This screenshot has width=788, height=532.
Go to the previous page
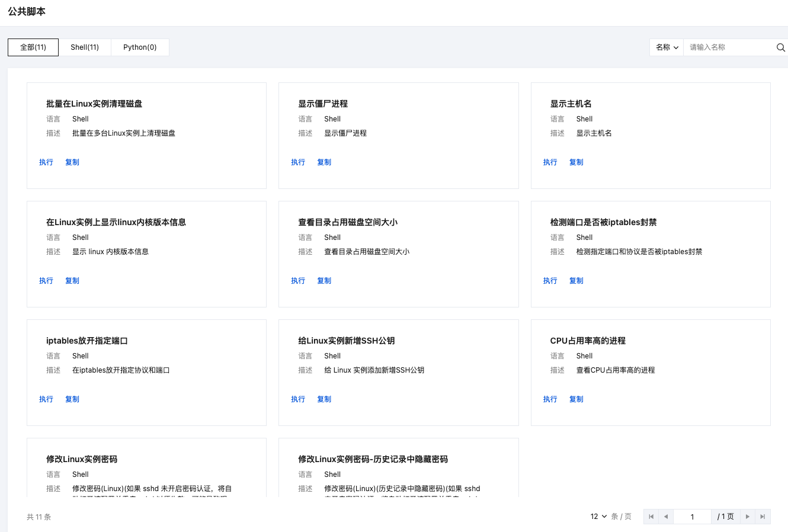(666, 517)
